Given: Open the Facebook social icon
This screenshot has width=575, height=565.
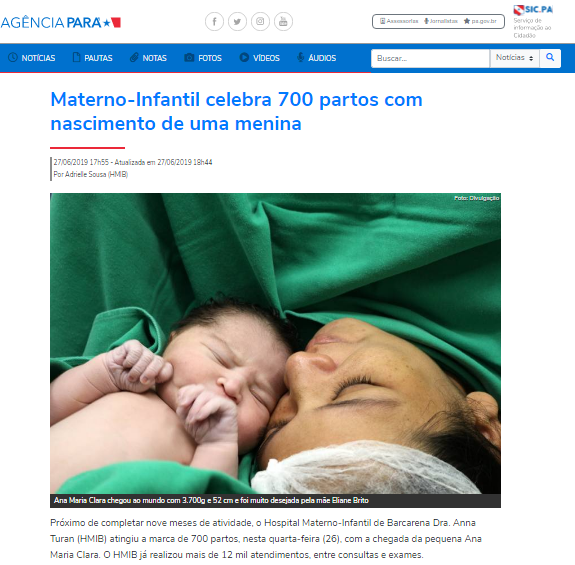Looking at the screenshot, I should pos(215,22).
